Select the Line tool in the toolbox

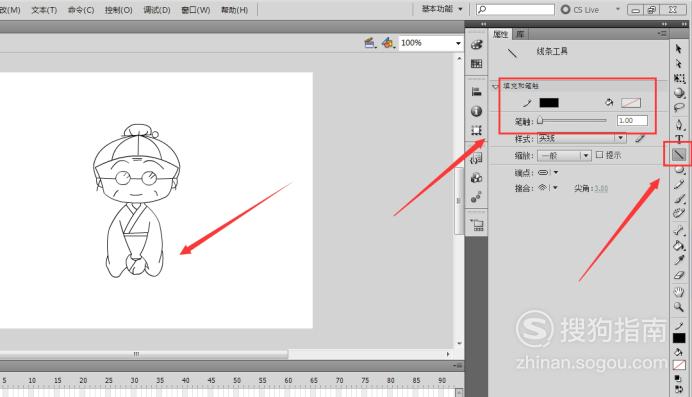679,154
